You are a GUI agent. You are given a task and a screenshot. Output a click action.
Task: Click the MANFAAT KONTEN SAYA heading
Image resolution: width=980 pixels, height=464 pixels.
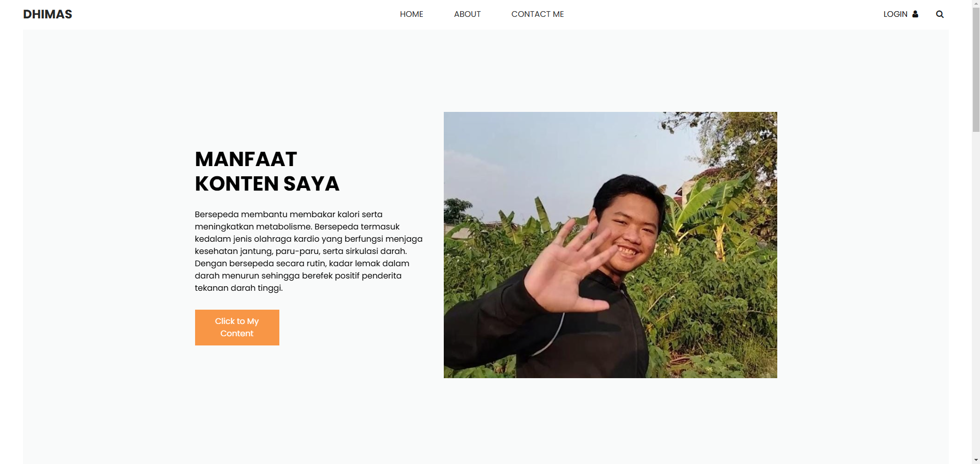[x=267, y=171]
